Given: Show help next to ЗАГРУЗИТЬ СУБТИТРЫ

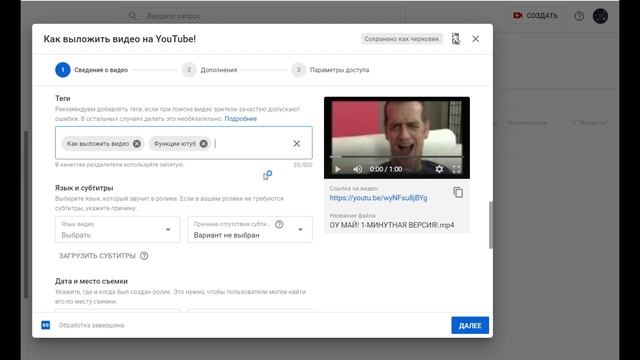Looking at the screenshot, I should click(144, 256).
